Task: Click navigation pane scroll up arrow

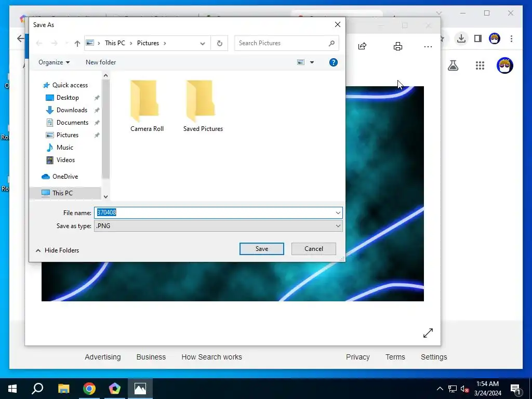Action: pos(105,76)
